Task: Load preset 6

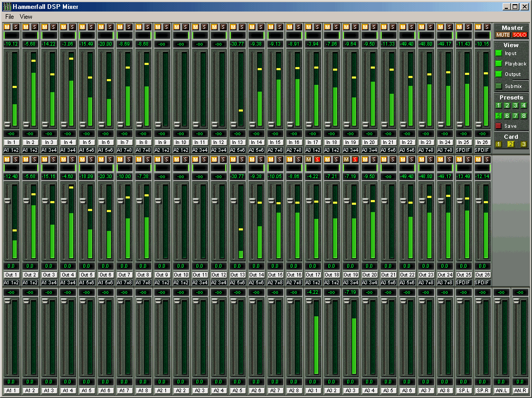Action: click(x=507, y=116)
